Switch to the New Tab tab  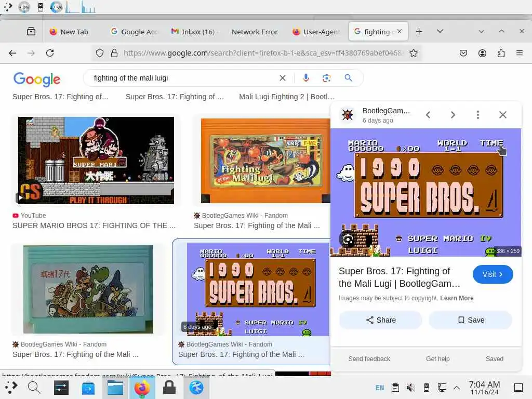tap(69, 32)
